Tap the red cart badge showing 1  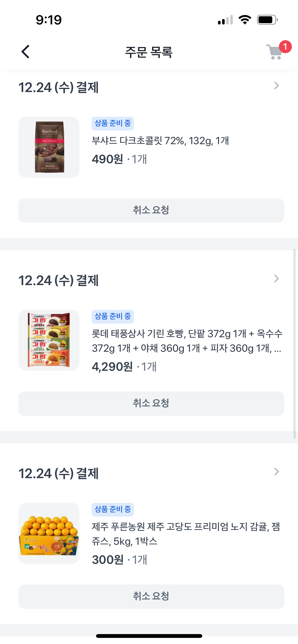(285, 47)
